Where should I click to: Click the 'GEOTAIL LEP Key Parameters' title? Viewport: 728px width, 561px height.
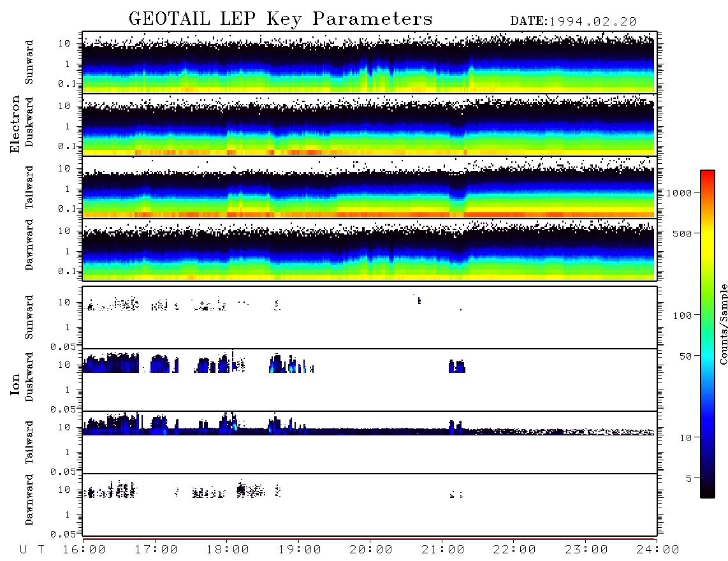(280, 19)
